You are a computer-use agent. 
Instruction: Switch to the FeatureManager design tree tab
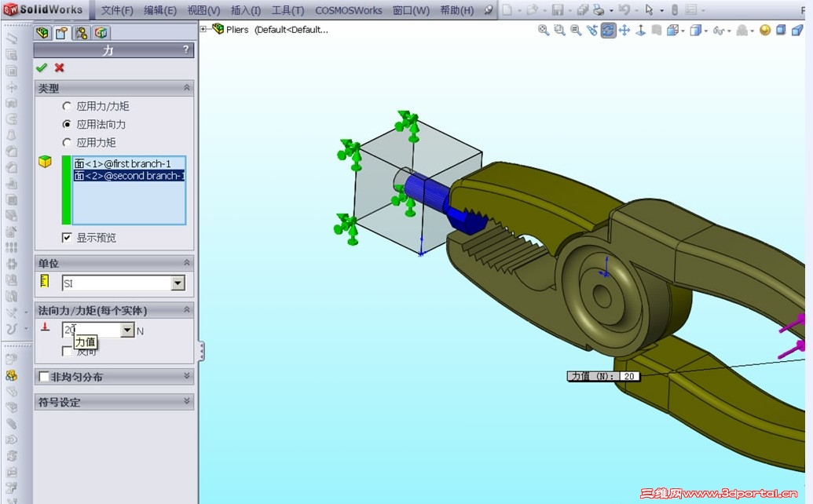(42, 33)
